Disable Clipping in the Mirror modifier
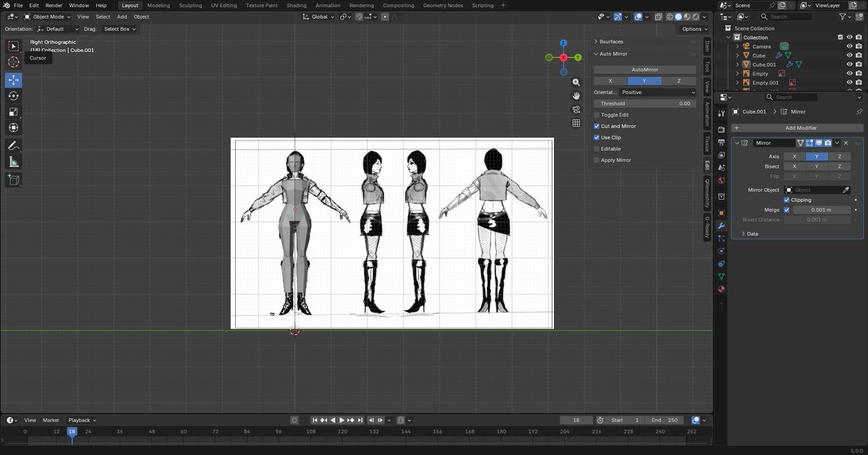This screenshot has height=455, width=868. tap(787, 200)
